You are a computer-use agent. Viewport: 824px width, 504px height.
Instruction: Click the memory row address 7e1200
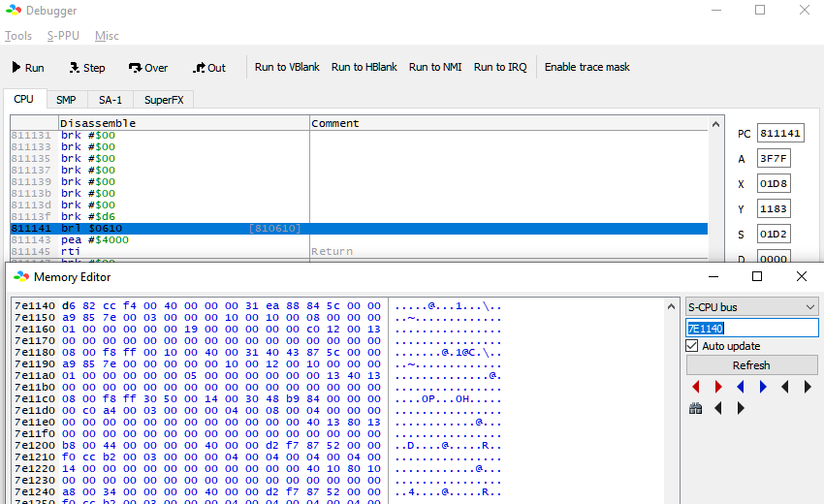click(35, 445)
